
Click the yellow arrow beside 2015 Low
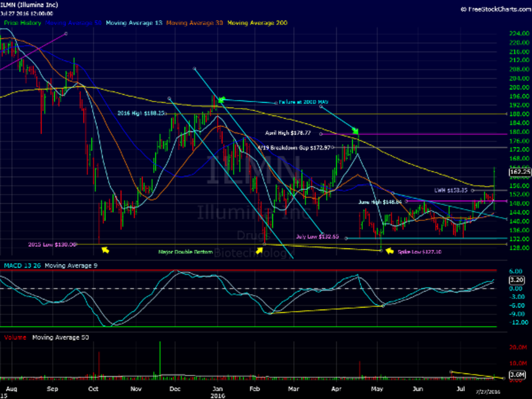click(106, 250)
